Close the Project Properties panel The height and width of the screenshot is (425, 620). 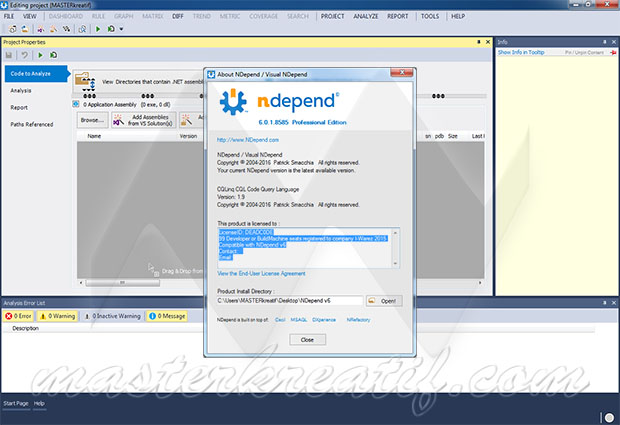tap(488, 42)
